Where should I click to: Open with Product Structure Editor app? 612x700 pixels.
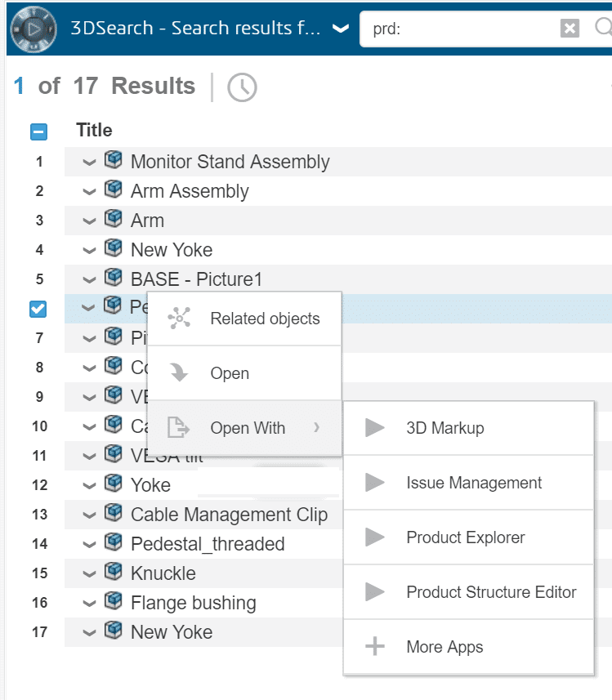click(469, 592)
